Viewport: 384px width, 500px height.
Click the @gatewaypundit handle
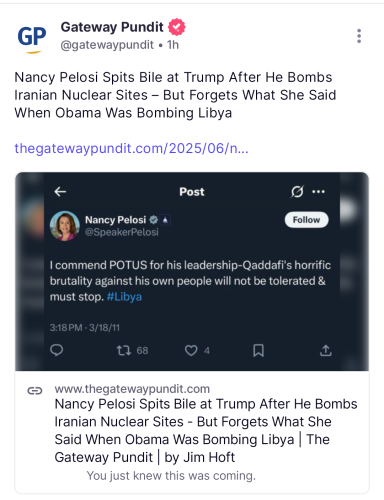[107, 45]
